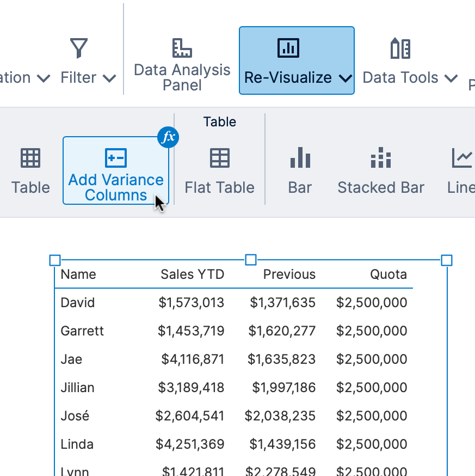The image size is (475, 476).
Task: Select the Bar chart icon
Action: (300, 158)
